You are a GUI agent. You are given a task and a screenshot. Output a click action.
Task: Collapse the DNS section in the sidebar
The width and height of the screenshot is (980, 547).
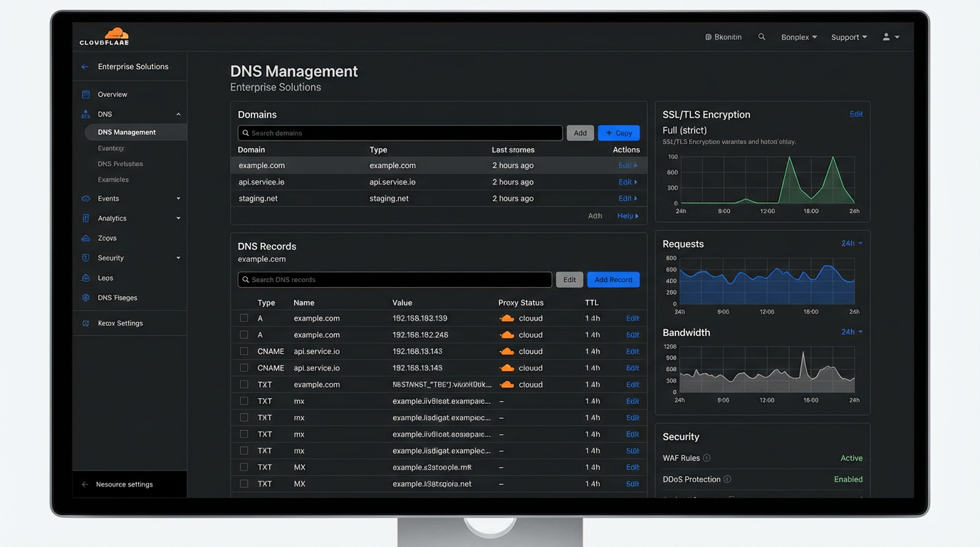178,114
